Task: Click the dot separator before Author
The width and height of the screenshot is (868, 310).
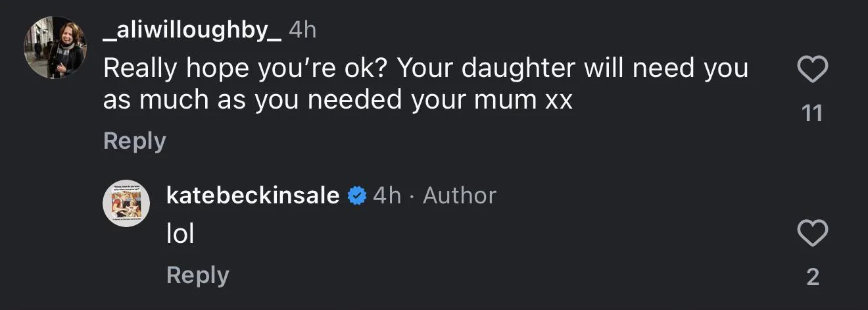Action: (412, 196)
